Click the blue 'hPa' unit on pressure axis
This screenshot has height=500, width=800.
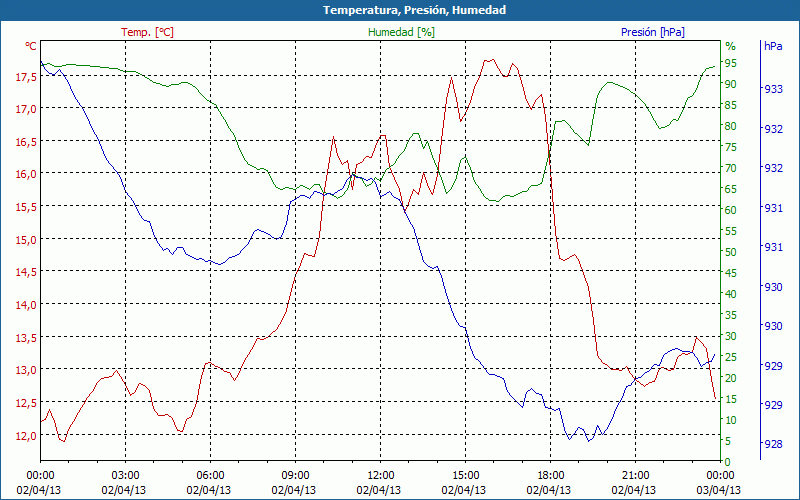pos(773,46)
